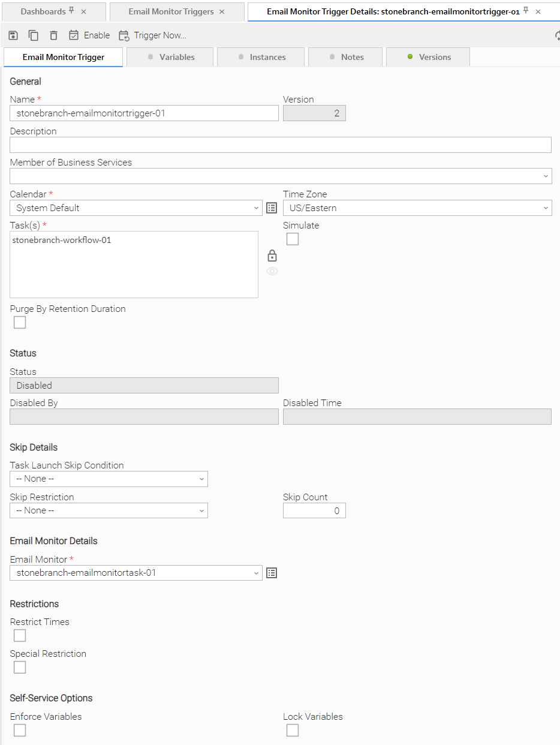Click the Delete trash can icon
560x745 pixels.
53,35
